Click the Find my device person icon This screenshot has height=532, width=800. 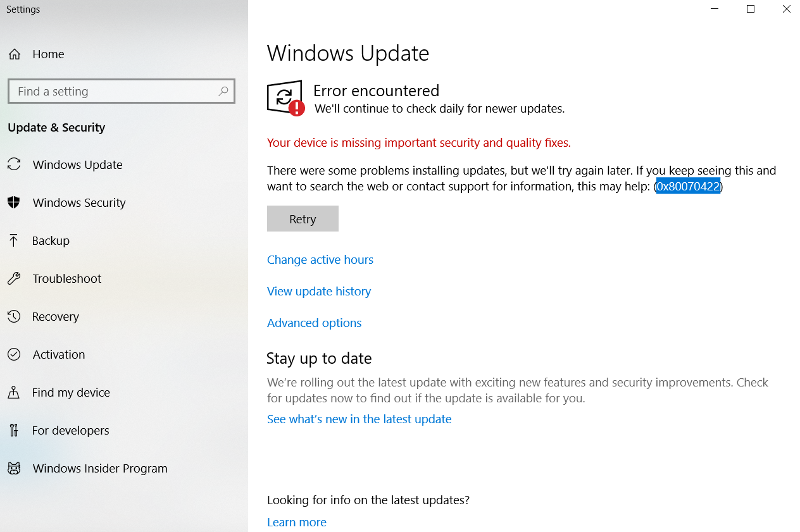14,392
